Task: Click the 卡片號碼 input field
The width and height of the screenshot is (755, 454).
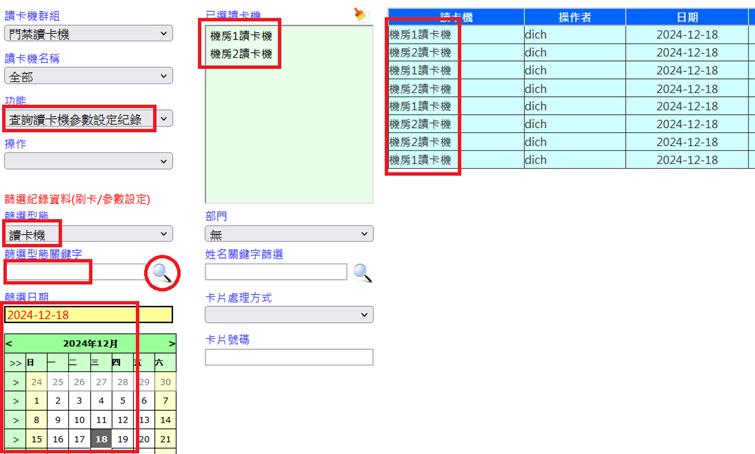Action: click(288, 357)
